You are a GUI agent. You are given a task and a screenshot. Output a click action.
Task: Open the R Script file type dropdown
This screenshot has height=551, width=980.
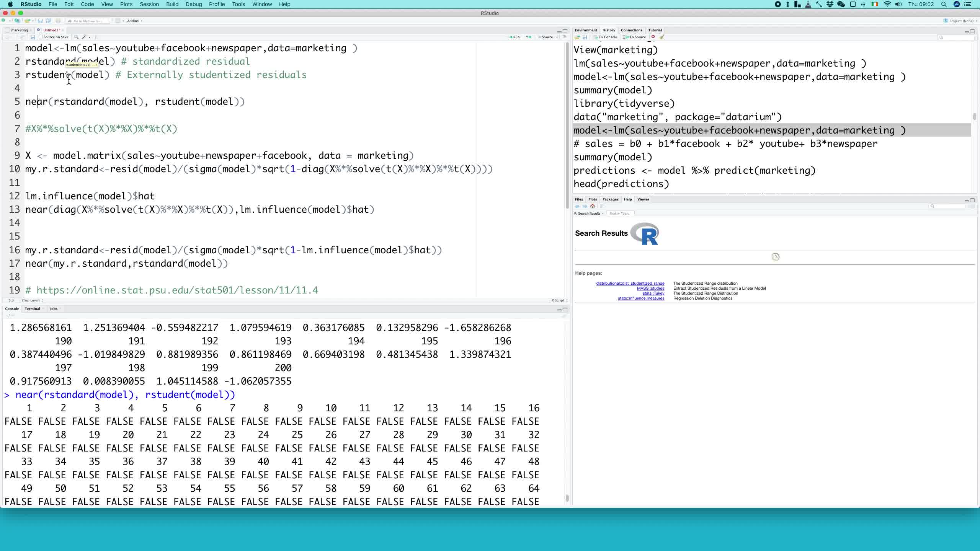coord(559,300)
